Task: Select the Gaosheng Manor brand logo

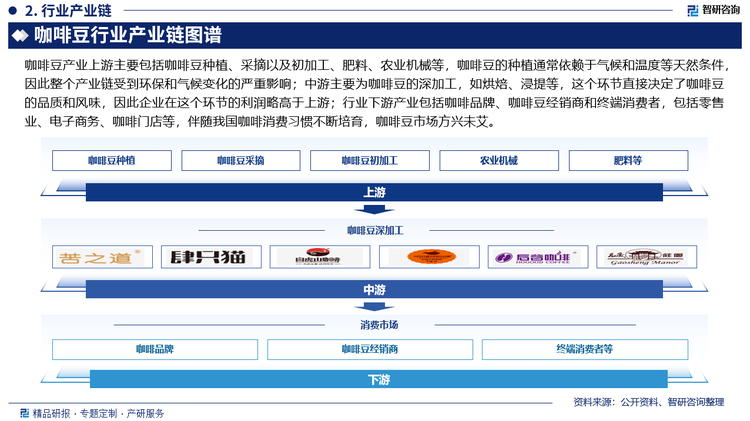Action: click(x=646, y=257)
